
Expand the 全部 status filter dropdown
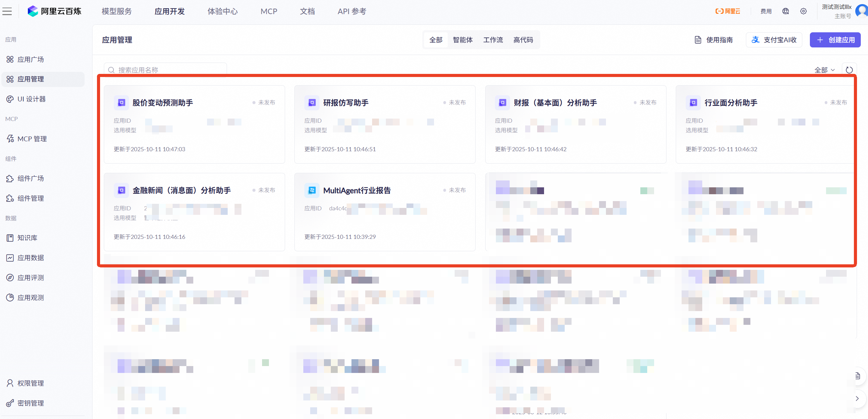824,70
